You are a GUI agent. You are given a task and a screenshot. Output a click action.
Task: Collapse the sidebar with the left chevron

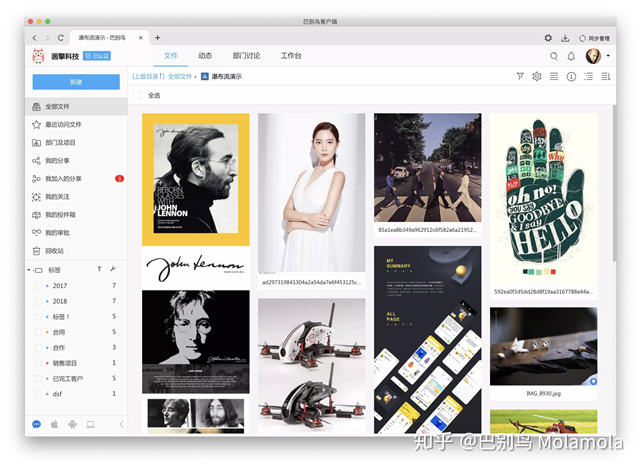coord(121,424)
